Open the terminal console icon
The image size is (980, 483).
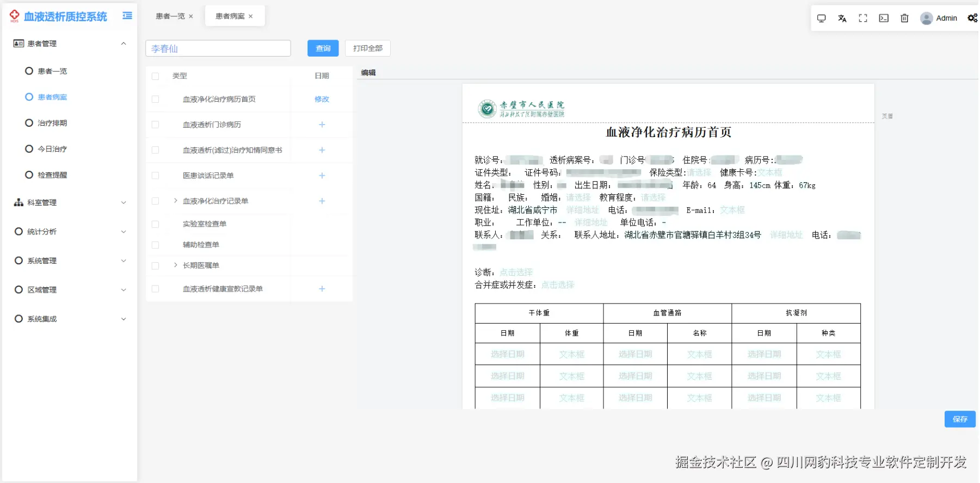coord(884,18)
